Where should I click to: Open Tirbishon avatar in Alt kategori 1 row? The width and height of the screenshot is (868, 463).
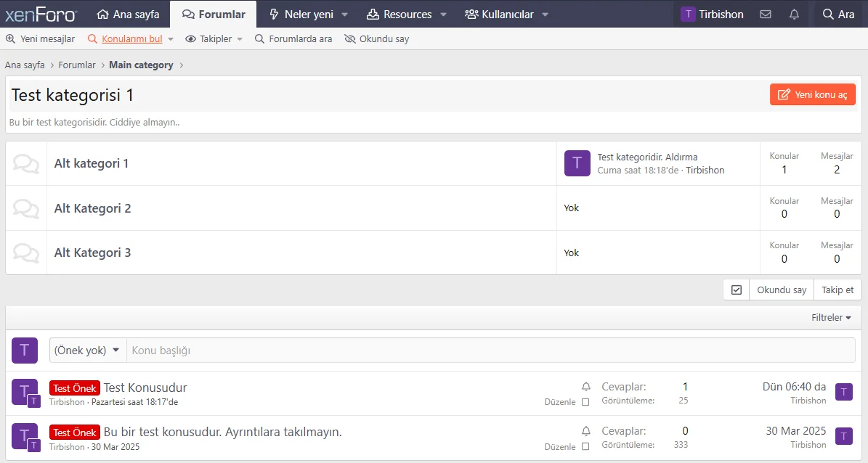pyautogui.click(x=577, y=163)
